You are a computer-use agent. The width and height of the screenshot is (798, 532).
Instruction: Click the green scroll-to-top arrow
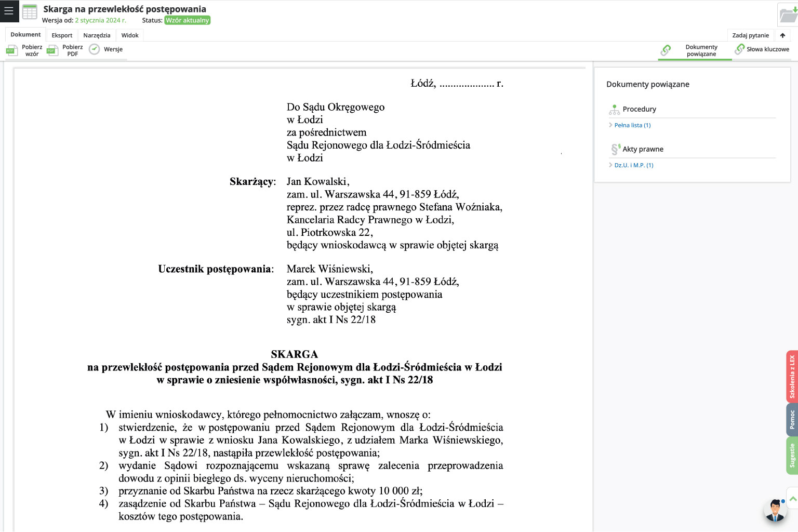(x=793, y=499)
